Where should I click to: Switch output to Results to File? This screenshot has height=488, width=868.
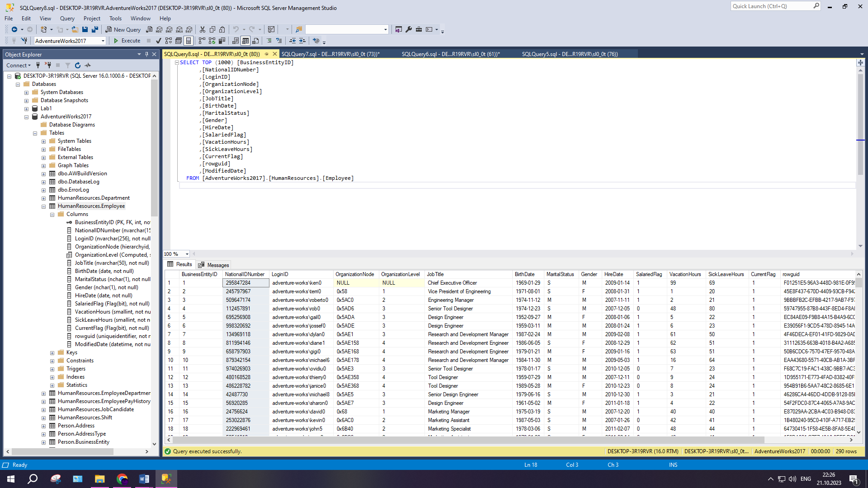pos(255,41)
